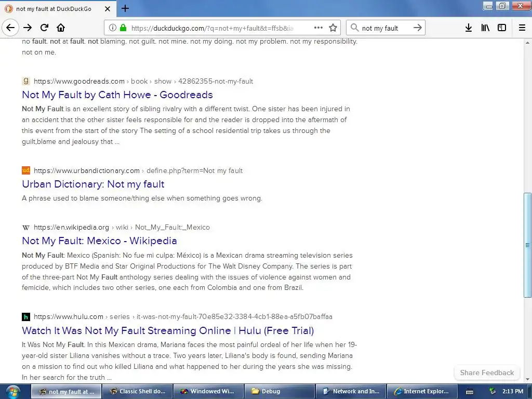
Task: Open the Downloads arrow icon
Action: pos(468,28)
